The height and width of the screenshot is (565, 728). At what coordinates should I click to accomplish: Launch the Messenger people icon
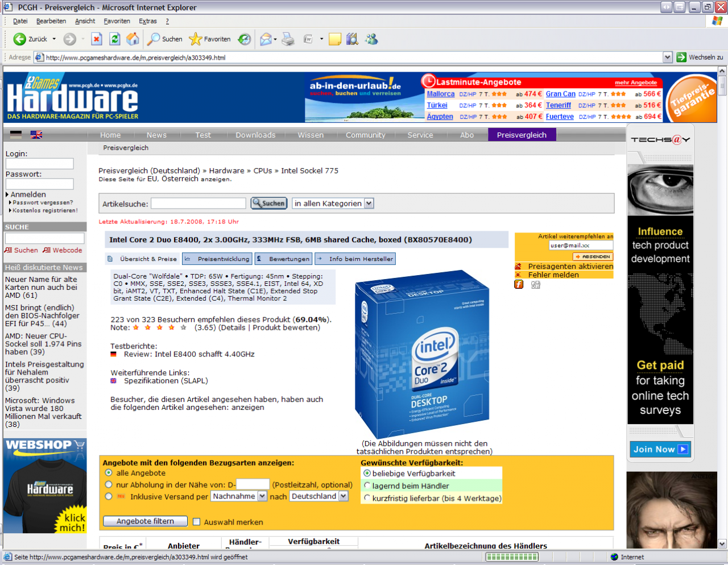coord(372,39)
